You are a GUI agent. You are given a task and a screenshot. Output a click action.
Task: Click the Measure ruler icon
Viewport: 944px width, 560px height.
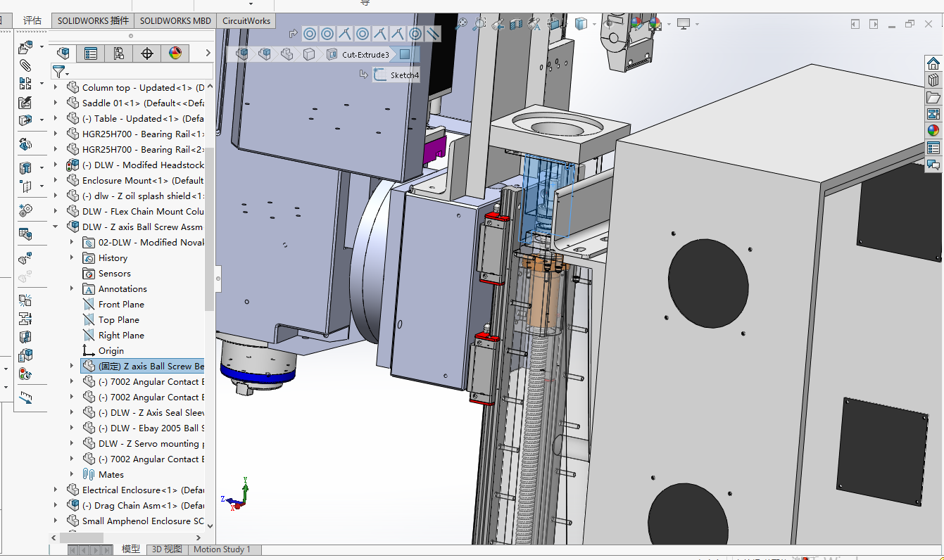[x=25, y=397]
